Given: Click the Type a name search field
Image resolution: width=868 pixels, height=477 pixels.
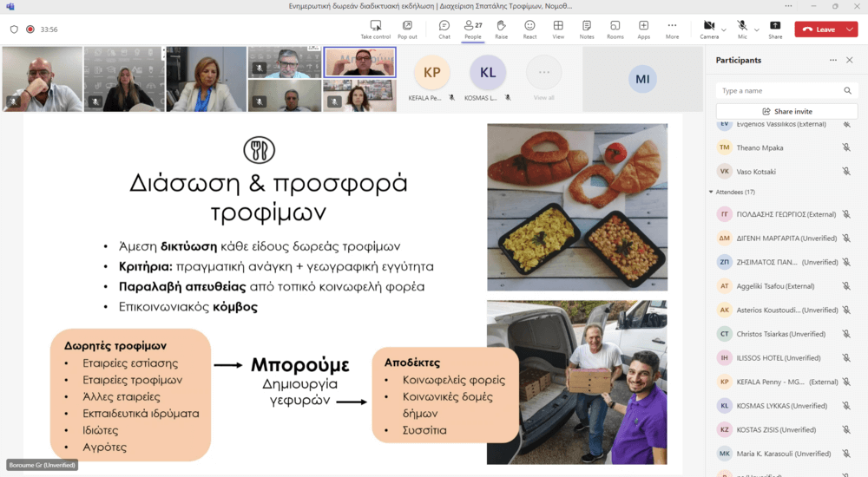Looking at the screenshot, I should click(x=786, y=91).
